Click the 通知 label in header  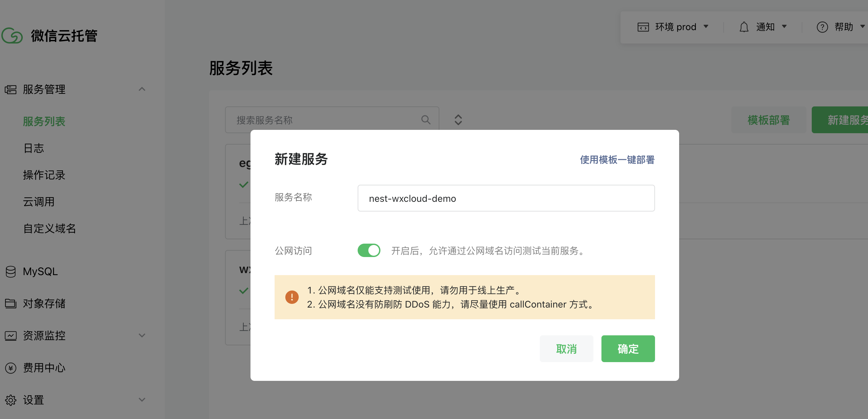tap(766, 27)
